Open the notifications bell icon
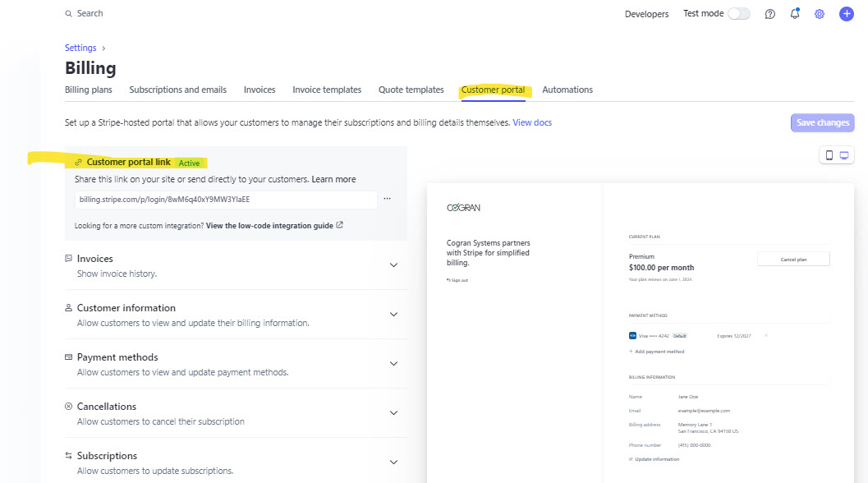The image size is (868, 483). tap(794, 14)
